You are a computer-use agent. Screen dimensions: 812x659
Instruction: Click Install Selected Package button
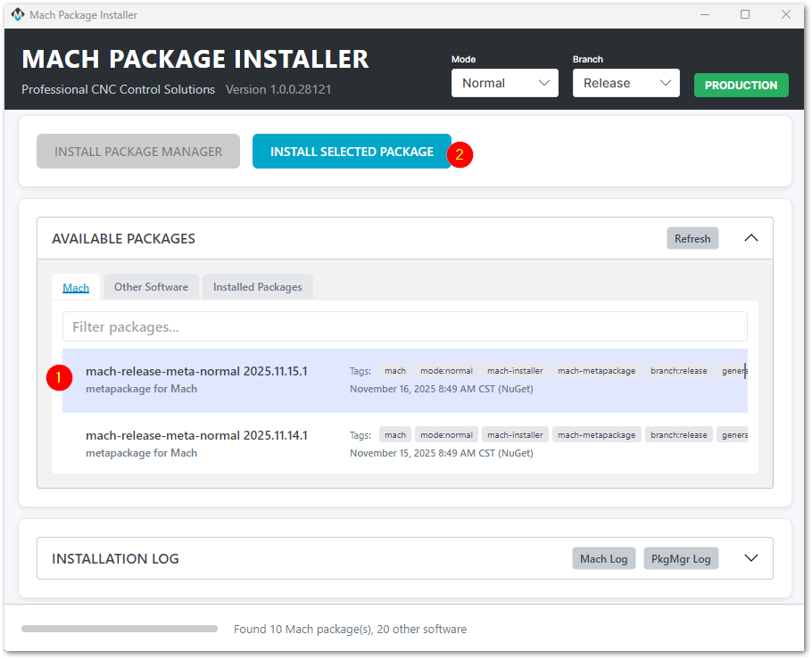[x=352, y=152]
